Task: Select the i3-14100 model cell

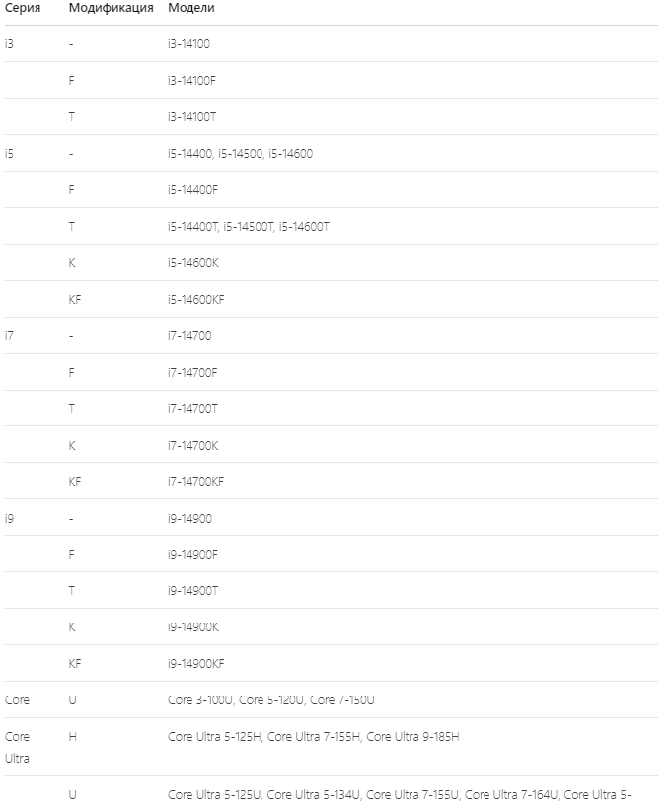Action: (188, 44)
